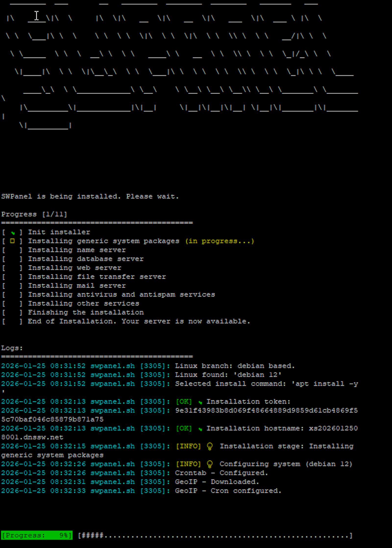Screen dimensions: 392x548
Task: Click the Installing file transfer server step
Action: click(97, 277)
